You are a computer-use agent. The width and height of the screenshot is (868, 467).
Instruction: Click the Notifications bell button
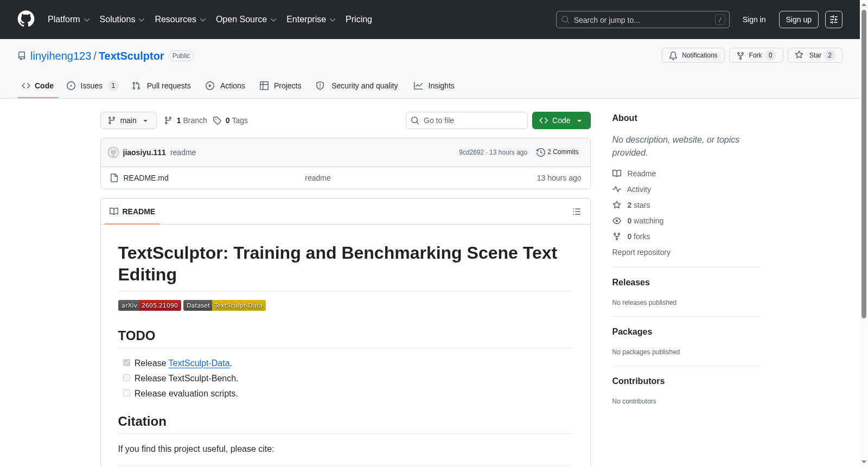pyautogui.click(x=693, y=55)
